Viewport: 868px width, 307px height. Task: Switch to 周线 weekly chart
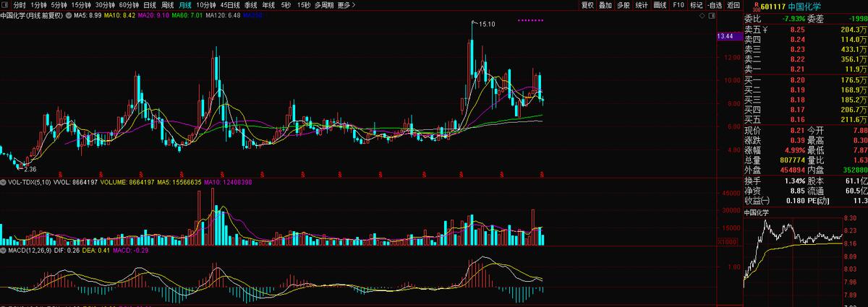pyautogui.click(x=167, y=4)
